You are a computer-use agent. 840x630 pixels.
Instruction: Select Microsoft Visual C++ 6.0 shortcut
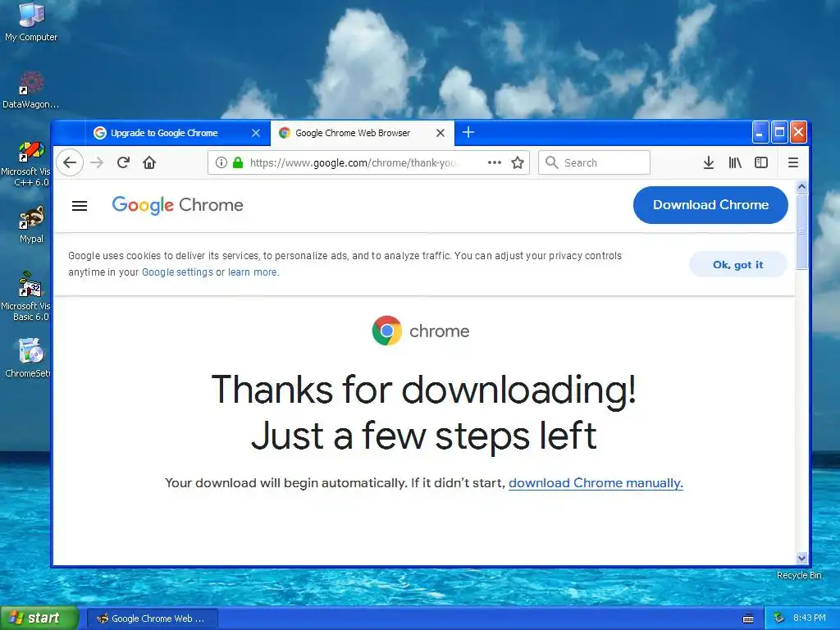coord(25,164)
